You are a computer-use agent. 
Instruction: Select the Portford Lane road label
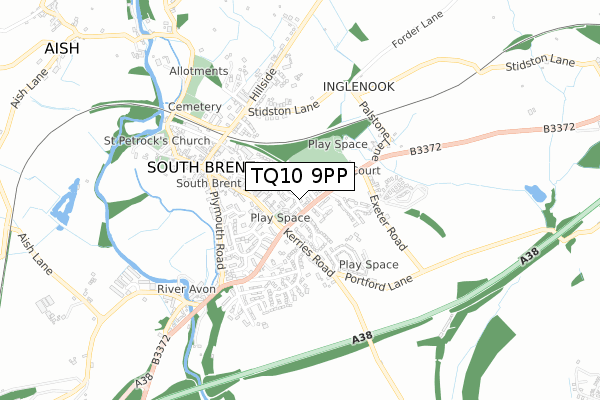pyautogui.click(x=379, y=282)
